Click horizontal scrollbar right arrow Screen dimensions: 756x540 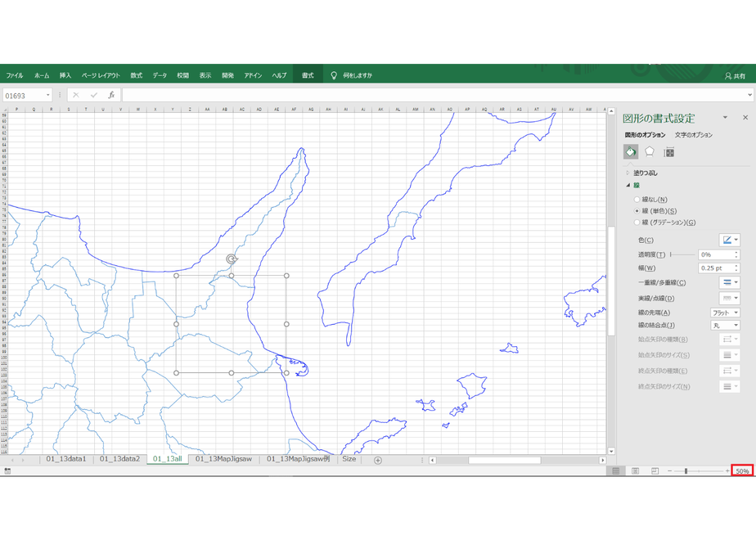click(x=602, y=460)
